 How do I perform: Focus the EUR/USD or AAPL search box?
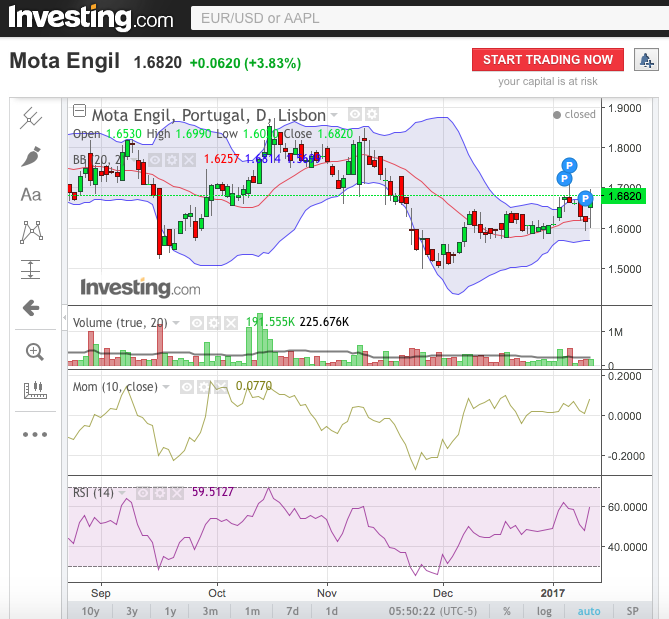(430, 18)
